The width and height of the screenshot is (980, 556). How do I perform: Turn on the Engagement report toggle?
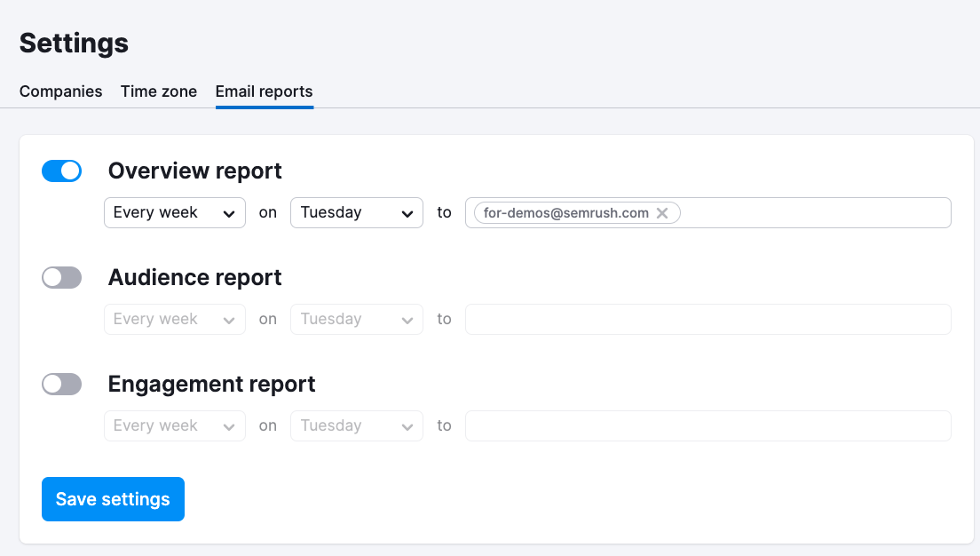[61, 385]
